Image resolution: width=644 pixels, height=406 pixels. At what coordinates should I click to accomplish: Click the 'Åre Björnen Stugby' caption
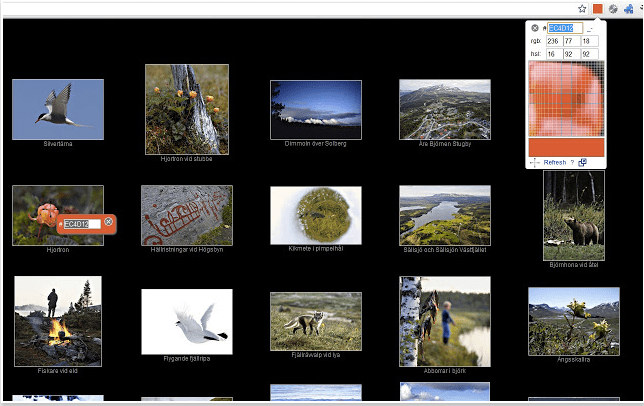coord(445,144)
